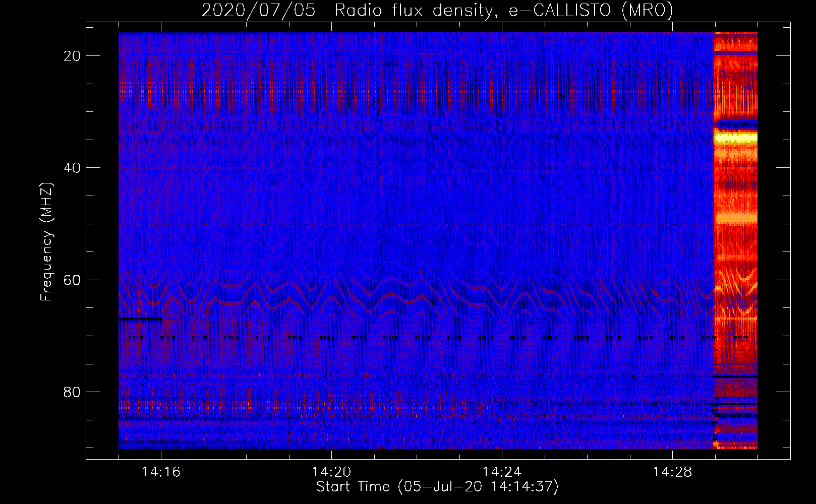This screenshot has height=504, width=816.
Task: Click the 'Start Time (05-Jul-20 14:14:37)' label
Action: (x=437, y=487)
